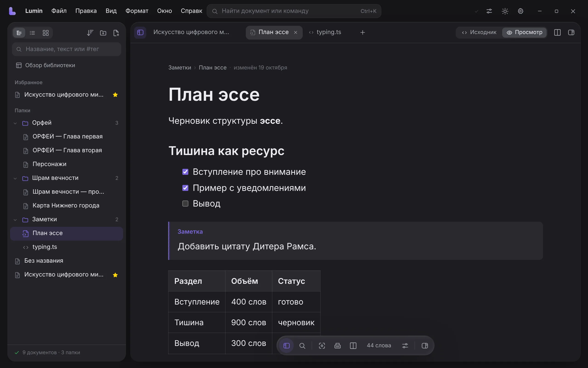Uncheck 'Вступление про внимание' checkbox
This screenshot has width=588, height=368.
click(x=185, y=172)
